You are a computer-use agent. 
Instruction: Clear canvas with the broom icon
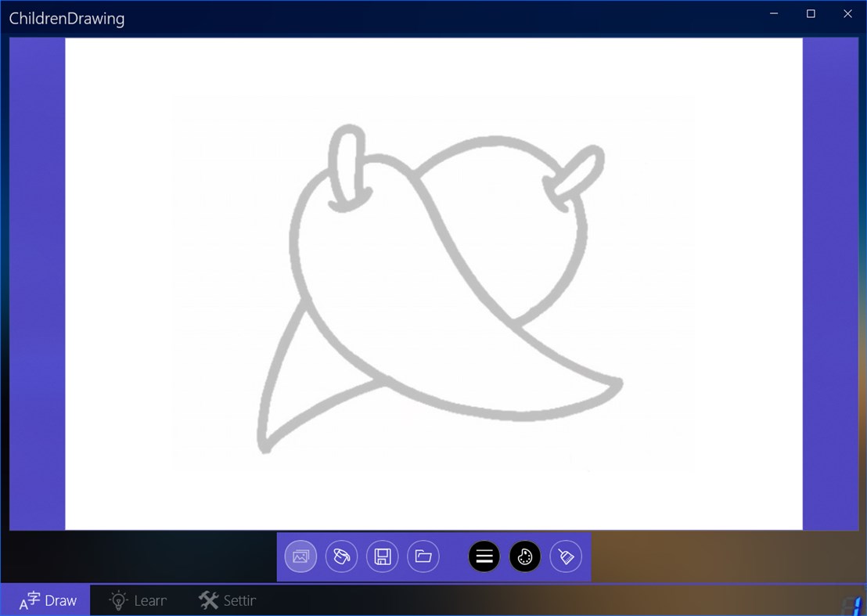pos(566,557)
